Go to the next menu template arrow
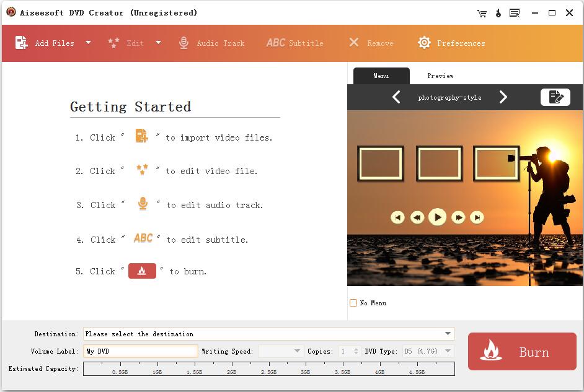The image size is (584, 392). click(x=503, y=97)
